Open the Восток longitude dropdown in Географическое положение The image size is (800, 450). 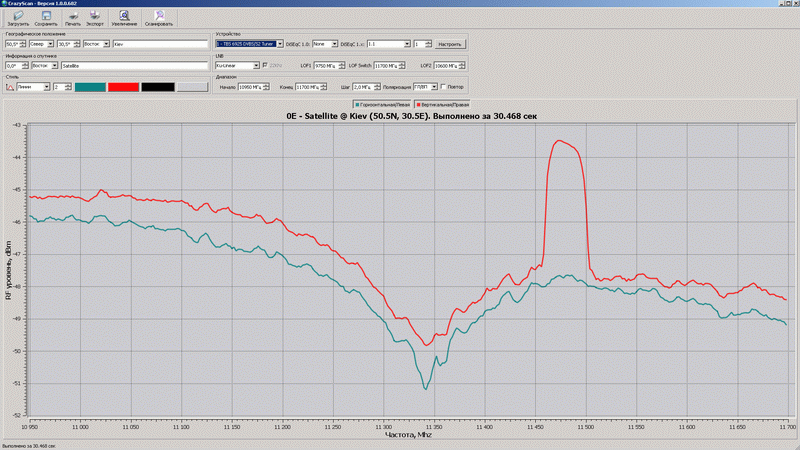pos(106,44)
